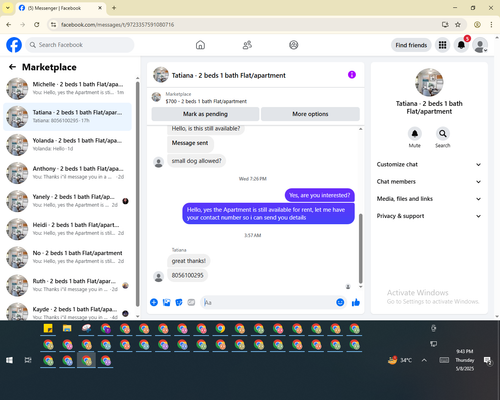
Task: Open Ruth's conversation in the list
Action: pos(67,285)
